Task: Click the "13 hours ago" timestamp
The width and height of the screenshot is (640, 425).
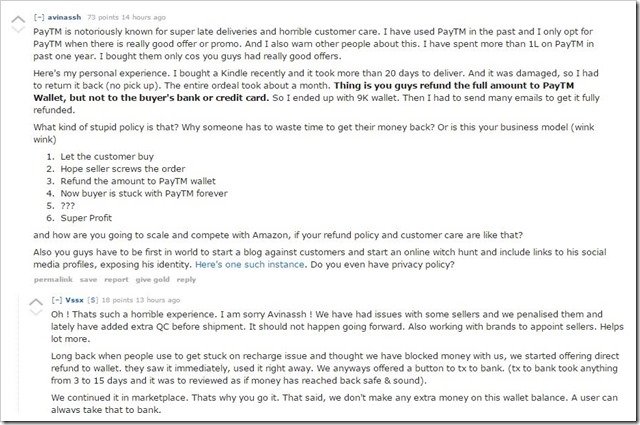Action: 141,299
